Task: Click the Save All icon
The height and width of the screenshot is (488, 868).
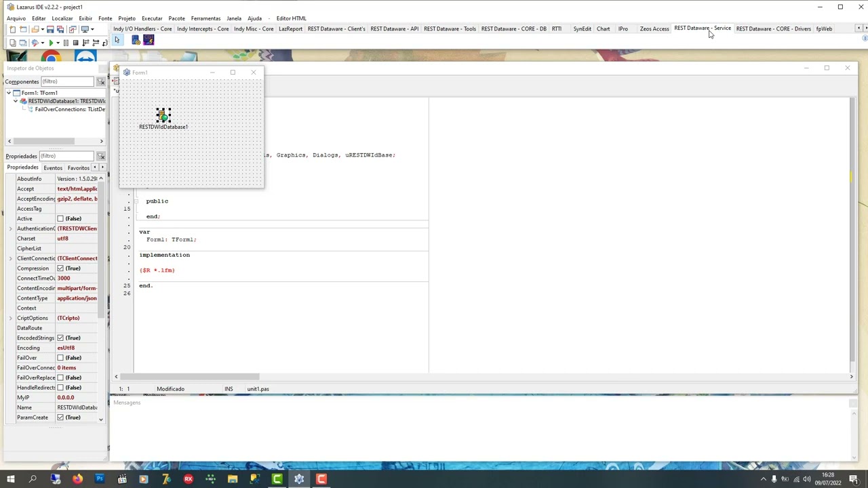Action: pos(60,30)
